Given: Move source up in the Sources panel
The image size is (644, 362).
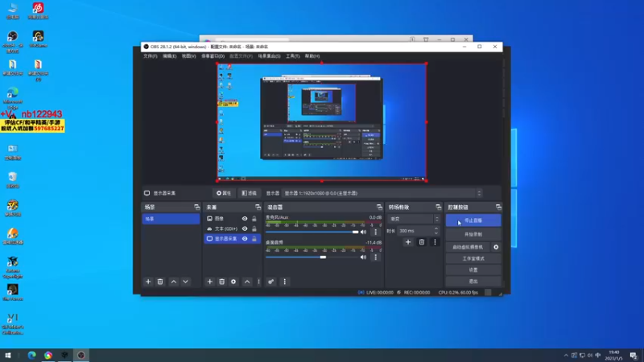Looking at the screenshot, I should point(247,282).
